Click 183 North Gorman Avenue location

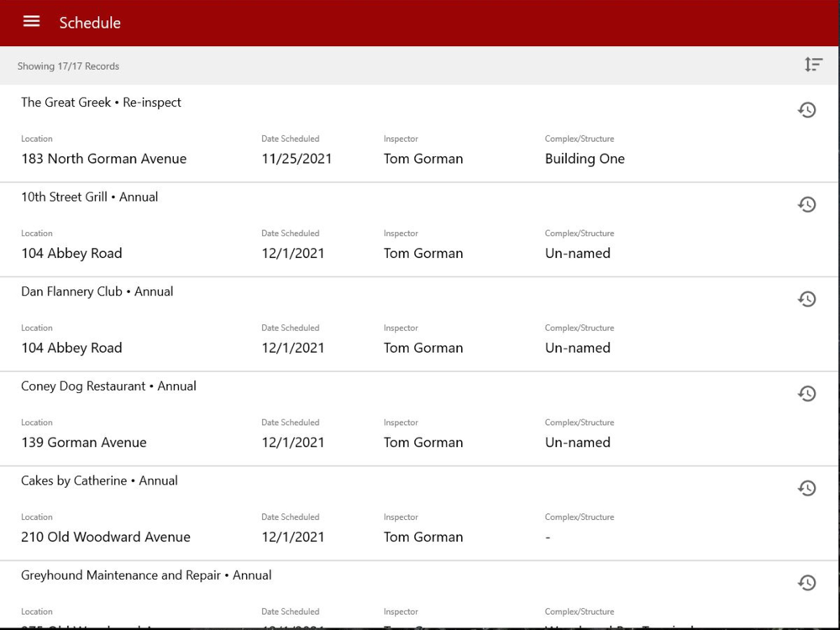pos(104,159)
